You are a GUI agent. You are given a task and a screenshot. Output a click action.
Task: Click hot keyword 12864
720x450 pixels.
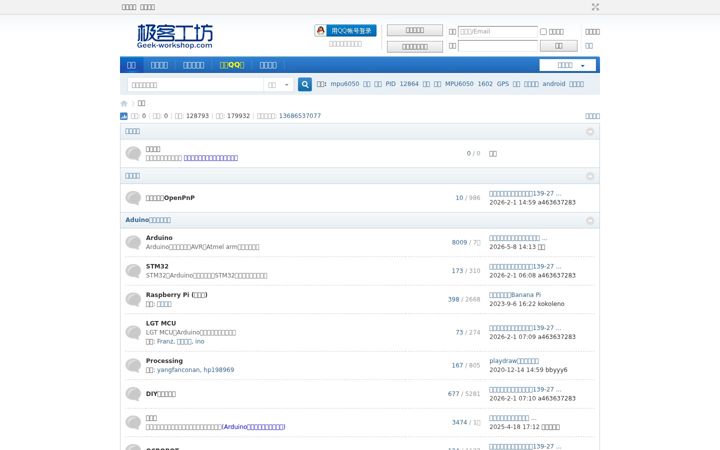pyautogui.click(x=409, y=84)
